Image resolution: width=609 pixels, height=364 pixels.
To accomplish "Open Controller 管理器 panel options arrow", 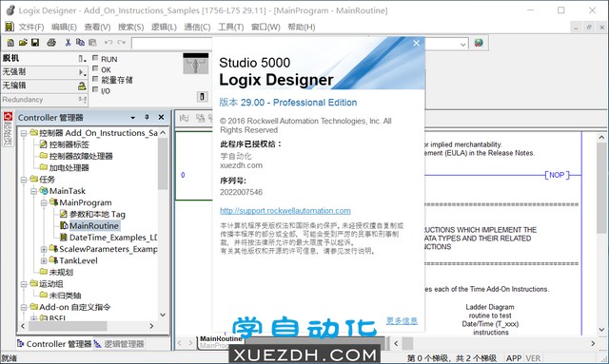I will [x=133, y=118].
